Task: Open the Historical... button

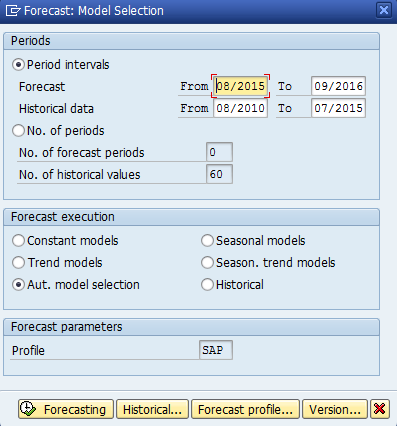Action: pos(152,409)
